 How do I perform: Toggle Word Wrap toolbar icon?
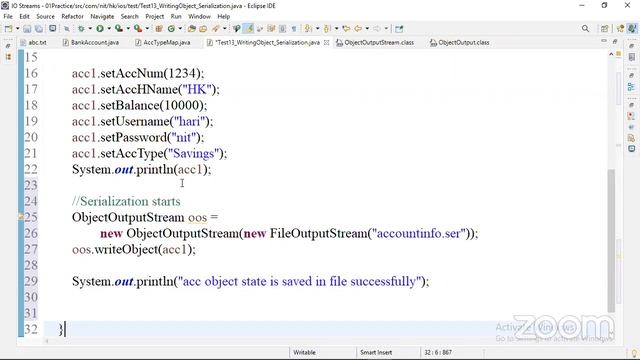271,29
